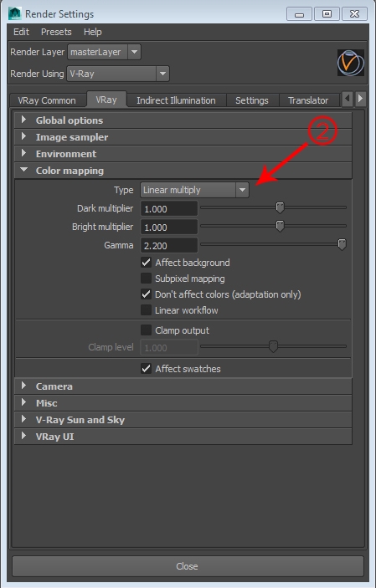Toggle Affect swatches checkbox
The image size is (376, 588).
point(146,369)
